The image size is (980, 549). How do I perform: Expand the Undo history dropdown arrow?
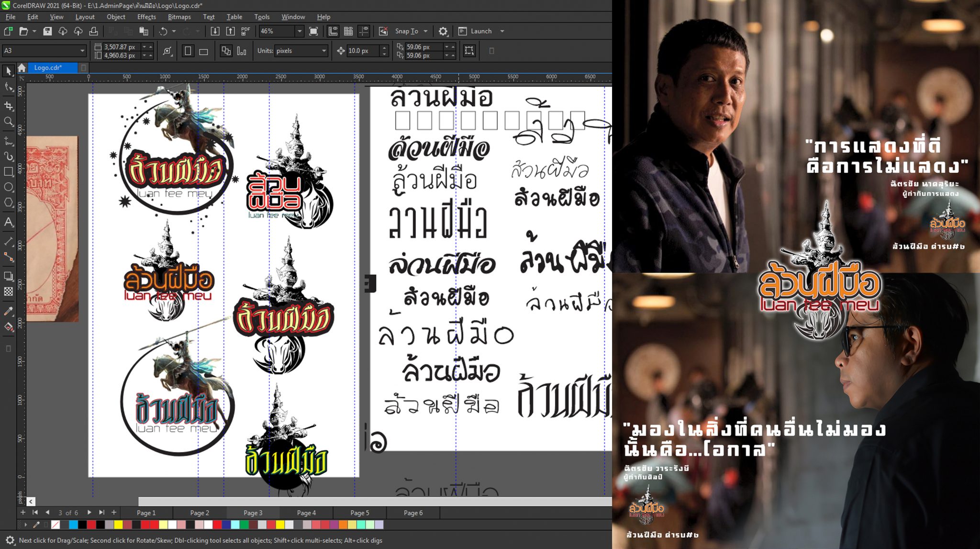pyautogui.click(x=174, y=31)
